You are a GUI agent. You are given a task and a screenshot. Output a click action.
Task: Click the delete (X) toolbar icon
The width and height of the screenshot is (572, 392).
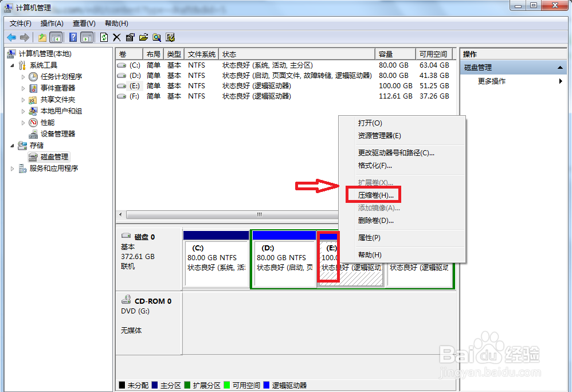115,37
